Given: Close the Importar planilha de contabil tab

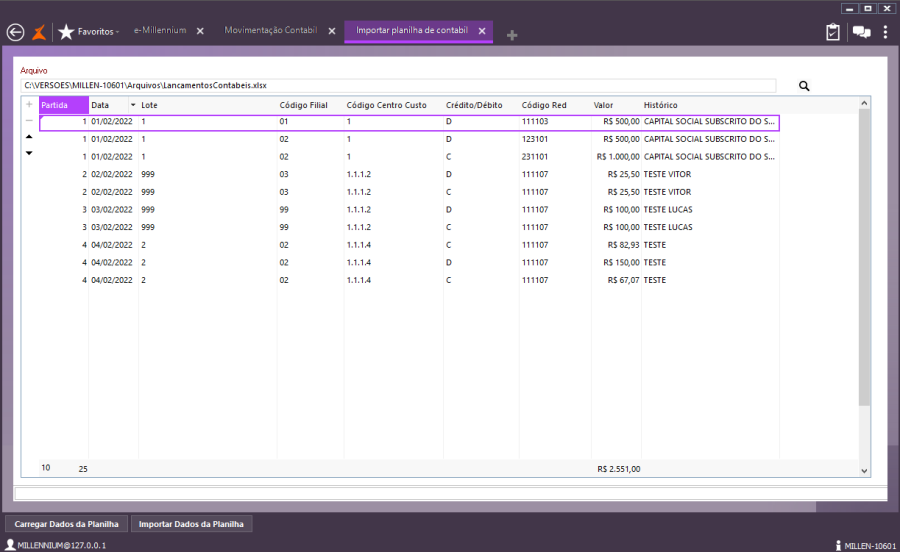Looking at the screenshot, I should point(482,31).
